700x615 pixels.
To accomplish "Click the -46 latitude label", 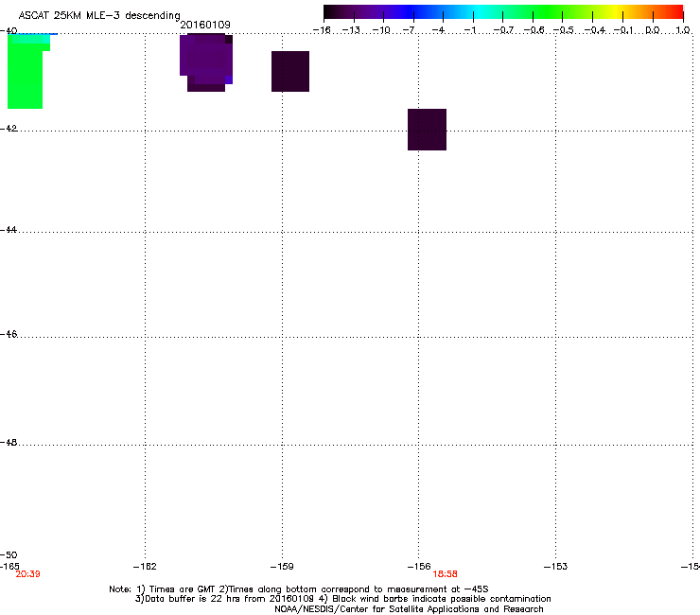I will (x=9, y=335).
